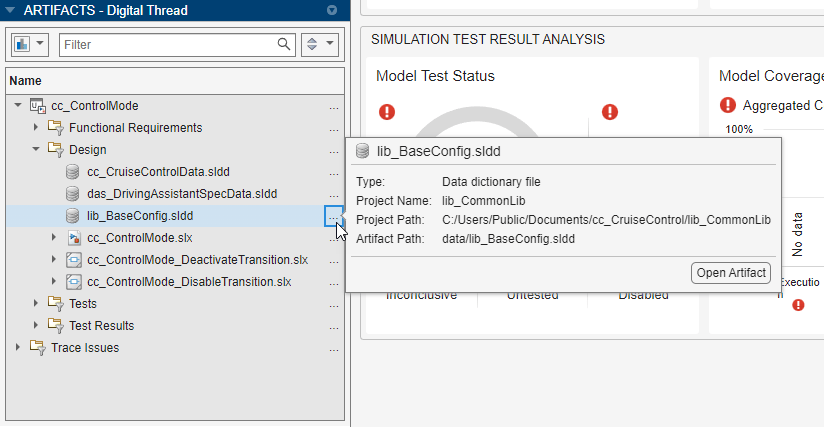Viewport: 824px width, 427px height.
Task: Open the expand/collapse sort dropdown button
Action: [320, 45]
